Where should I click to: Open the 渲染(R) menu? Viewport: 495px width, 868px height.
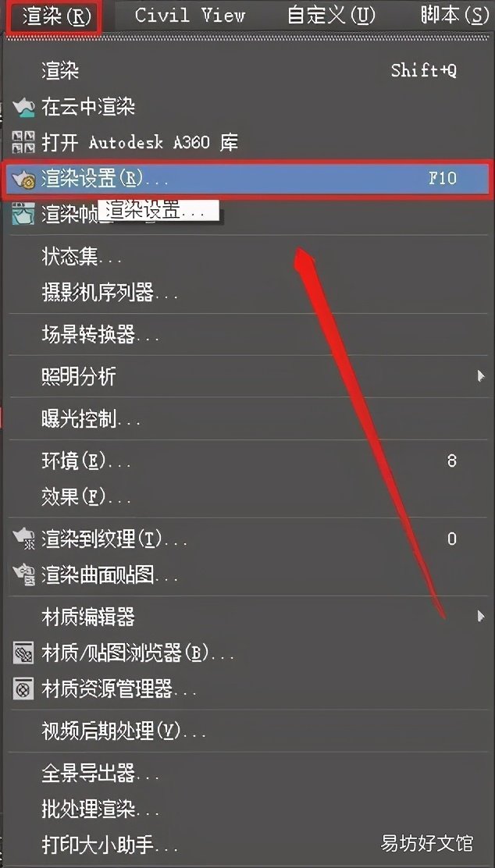55,16
